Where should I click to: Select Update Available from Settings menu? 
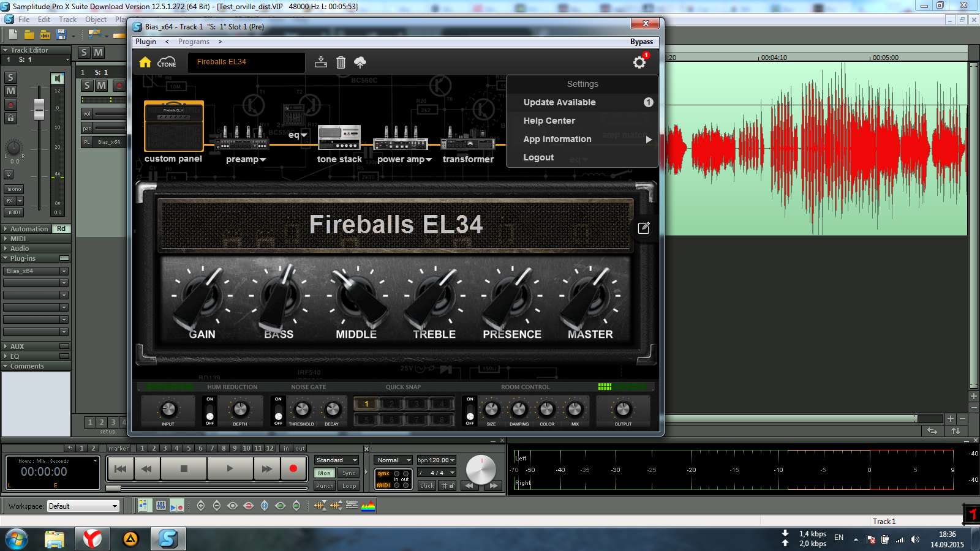click(x=559, y=102)
